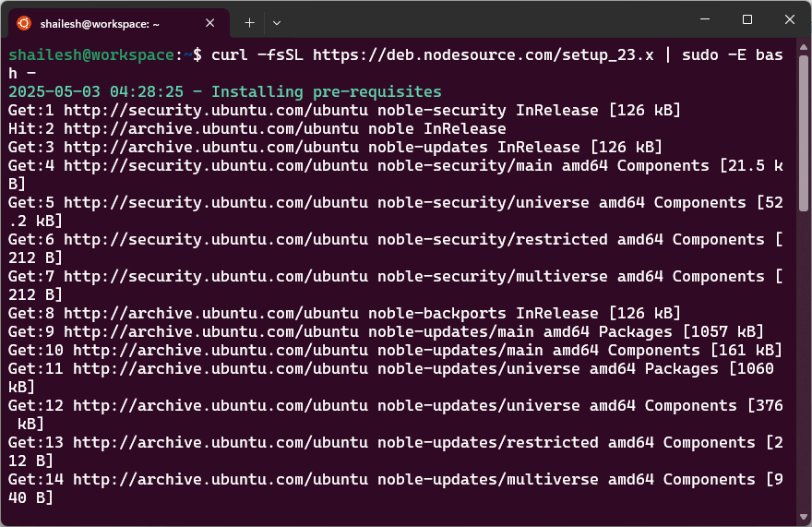The image size is (812, 527).
Task: Click the Get:5 noble-security/universe Components line
Action: [x=396, y=211]
